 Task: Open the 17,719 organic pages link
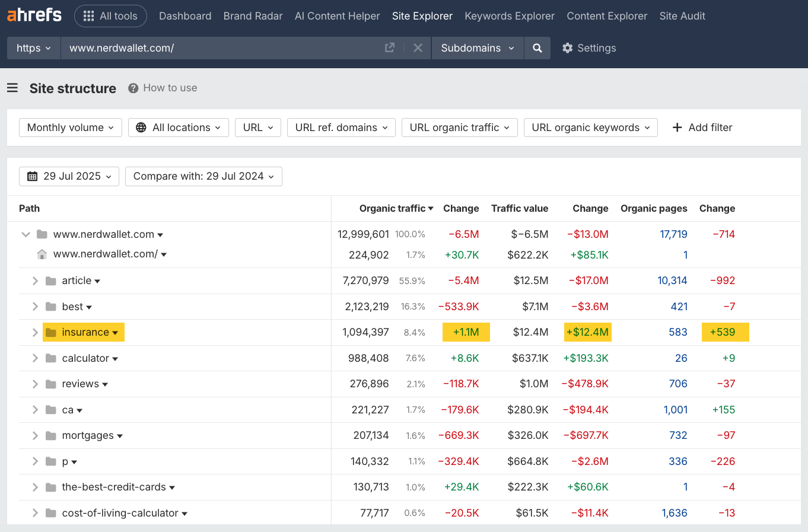click(x=673, y=234)
